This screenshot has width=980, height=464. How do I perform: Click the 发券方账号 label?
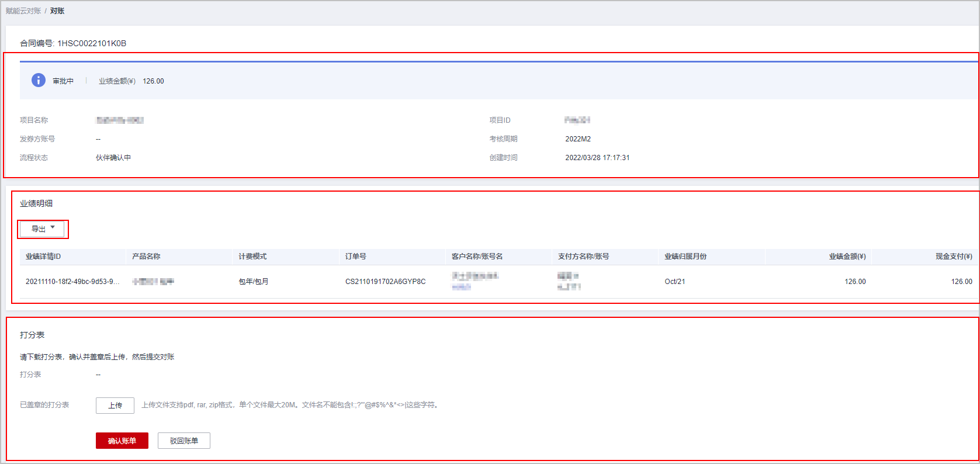coord(37,139)
